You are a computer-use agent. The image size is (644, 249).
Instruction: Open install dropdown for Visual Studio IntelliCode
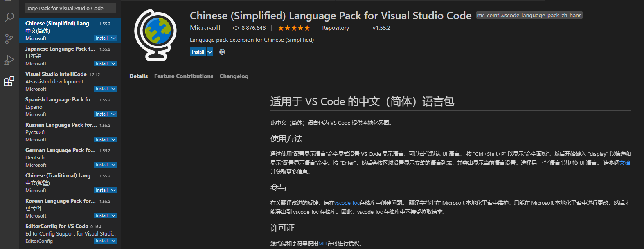pyautogui.click(x=113, y=89)
